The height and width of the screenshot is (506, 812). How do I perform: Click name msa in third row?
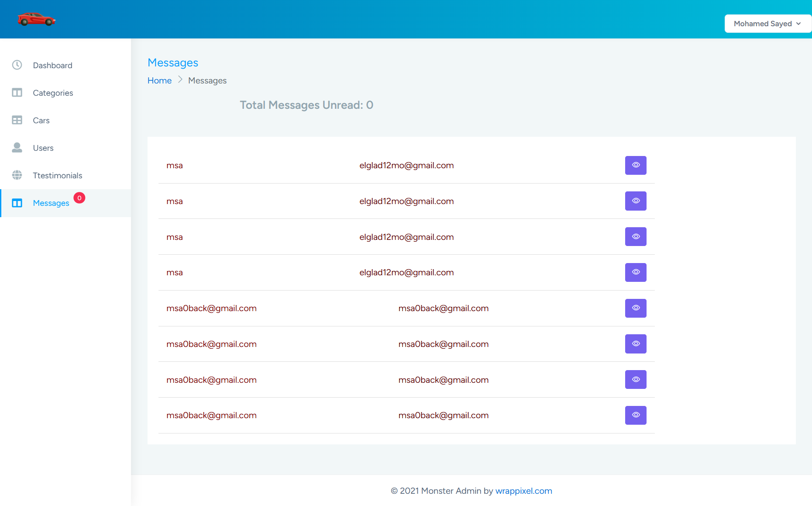[175, 237]
